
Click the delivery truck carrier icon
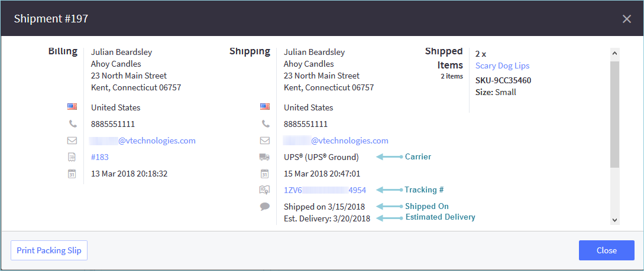265,156
